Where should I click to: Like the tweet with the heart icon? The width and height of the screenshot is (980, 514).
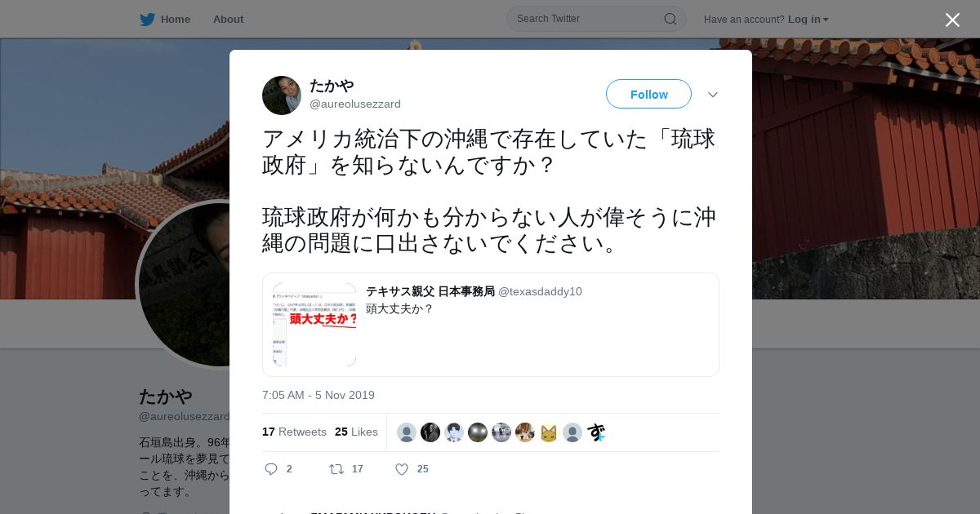(x=401, y=469)
